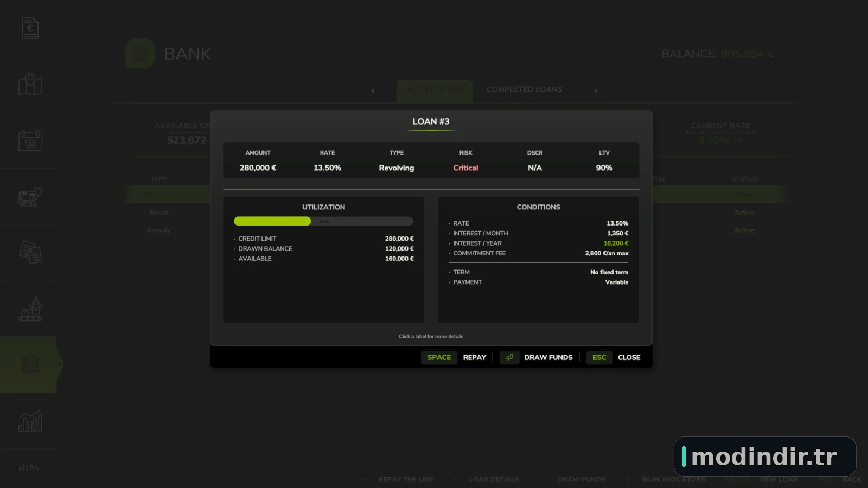Open the finances euro document icon in sidebar
This screenshot has width=868, height=488.
30,28
